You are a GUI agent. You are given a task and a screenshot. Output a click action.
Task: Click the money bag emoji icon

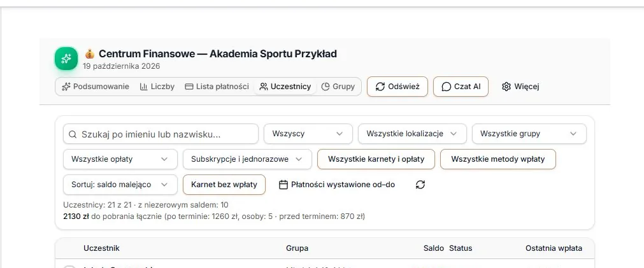coord(90,53)
